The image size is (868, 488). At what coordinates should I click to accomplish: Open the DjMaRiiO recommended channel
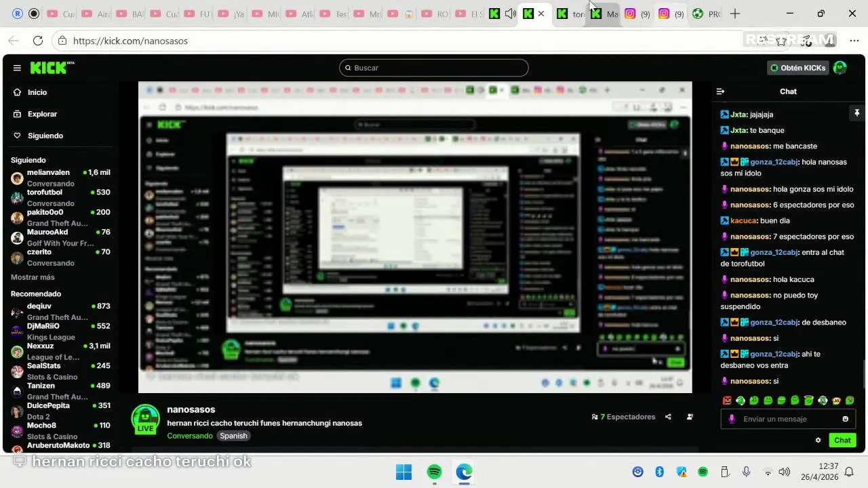[60, 331]
